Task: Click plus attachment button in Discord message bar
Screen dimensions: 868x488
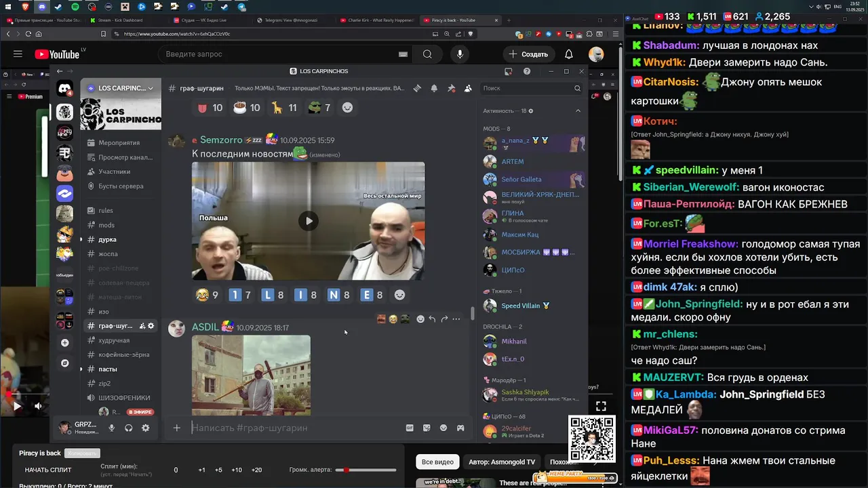Action: click(177, 428)
